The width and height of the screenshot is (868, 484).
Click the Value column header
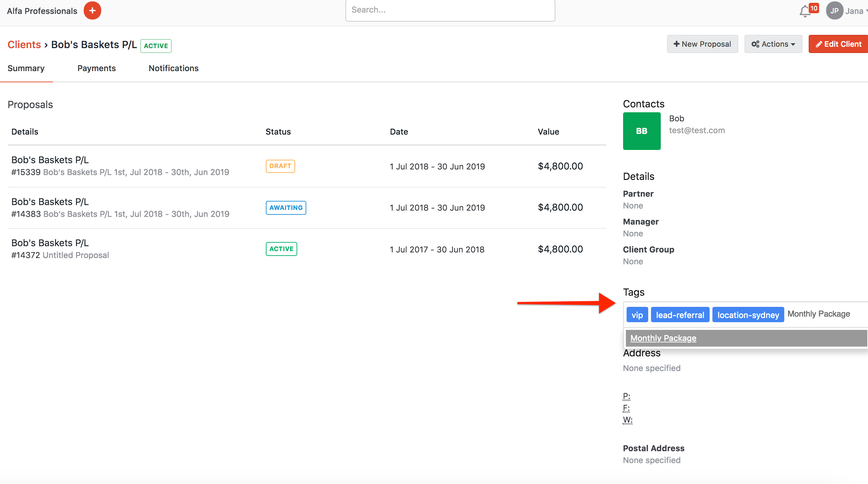click(x=548, y=132)
